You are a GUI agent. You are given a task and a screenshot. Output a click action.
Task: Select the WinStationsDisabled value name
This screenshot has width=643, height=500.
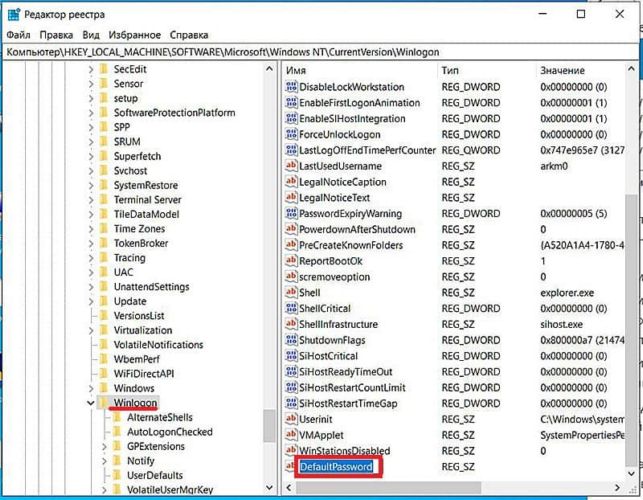point(344,451)
